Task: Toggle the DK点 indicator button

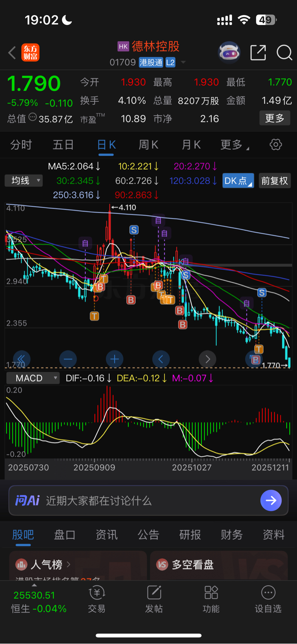Action: (x=238, y=181)
